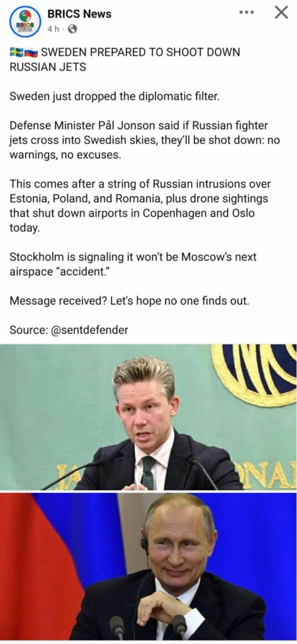Click the Swedish flag emoji in headline
This screenshot has height=644, width=297.
[16, 53]
